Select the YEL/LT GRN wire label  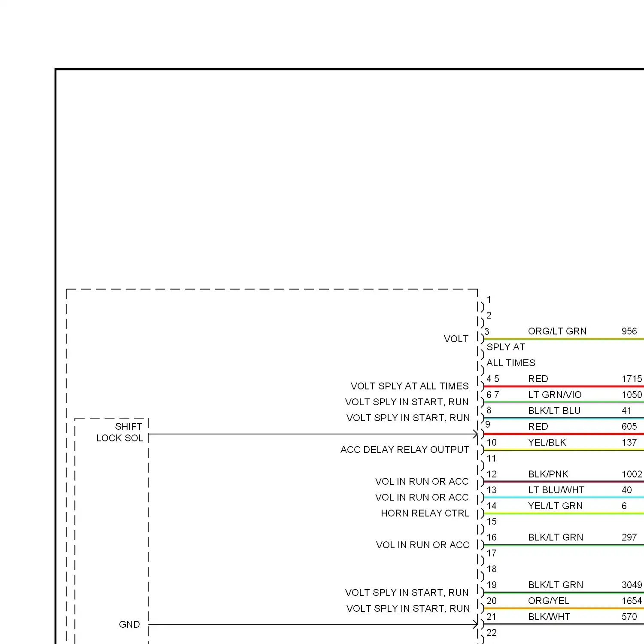coord(555,506)
